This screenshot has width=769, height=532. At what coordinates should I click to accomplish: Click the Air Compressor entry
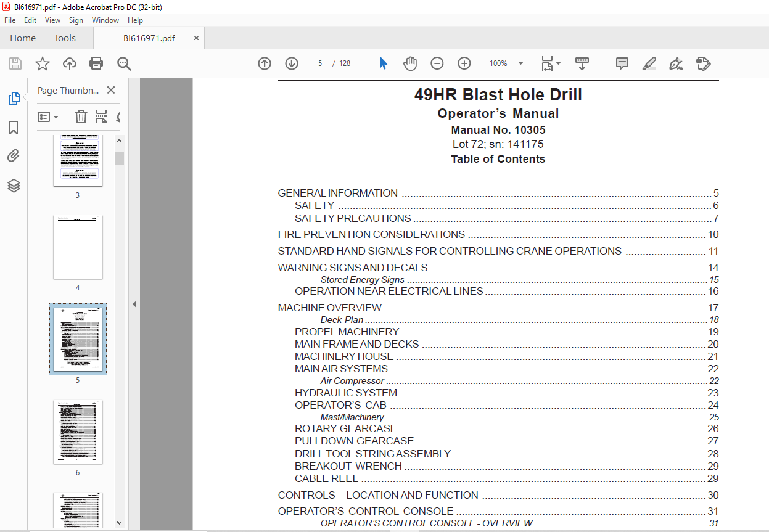(x=520, y=381)
